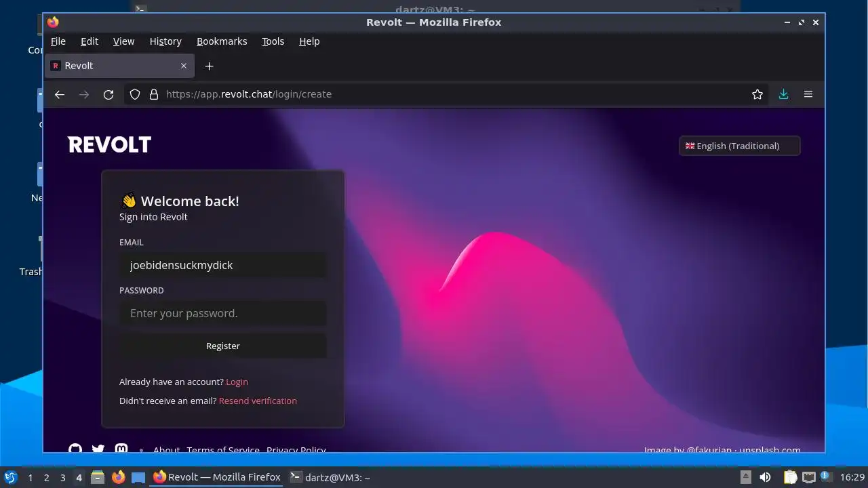The image size is (868, 488).
Task: Click the removable media eject tray icon
Action: tap(745, 477)
